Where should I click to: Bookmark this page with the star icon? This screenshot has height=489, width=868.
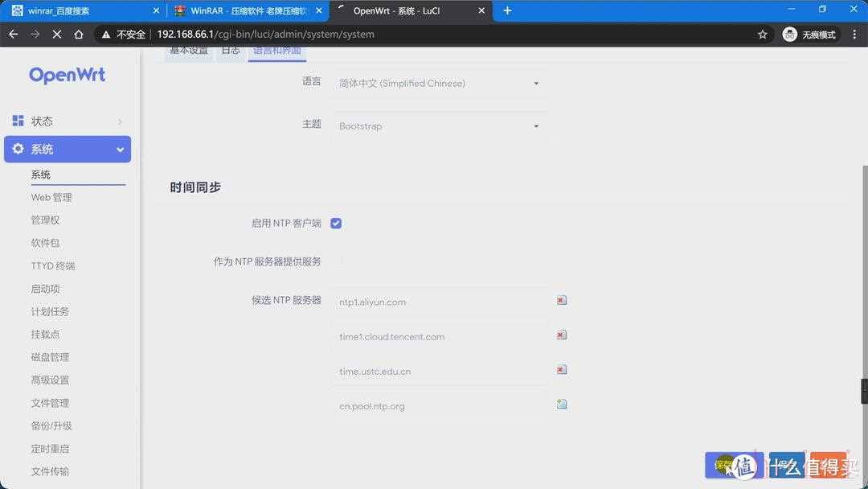tap(762, 35)
